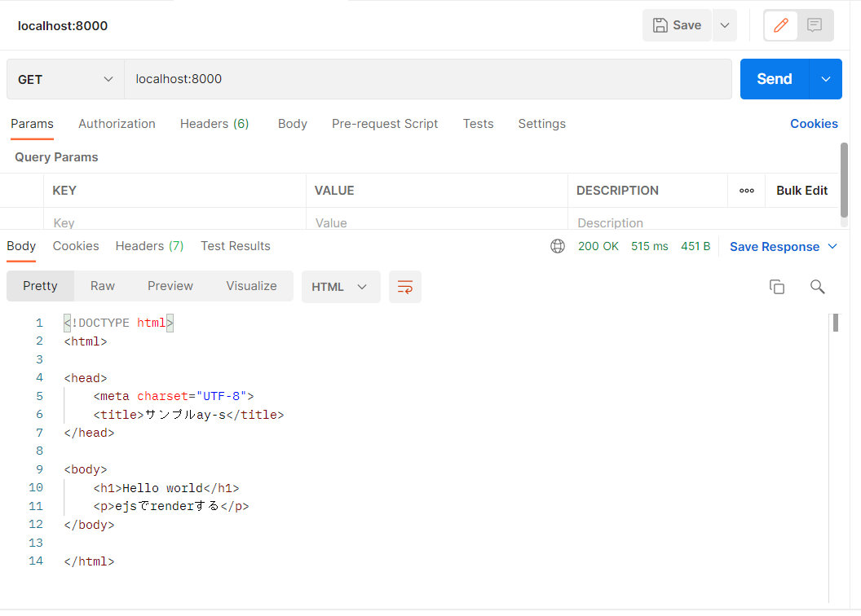This screenshot has width=861, height=616.
Task: Open the HTML format dropdown
Action: [x=341, y=287]
